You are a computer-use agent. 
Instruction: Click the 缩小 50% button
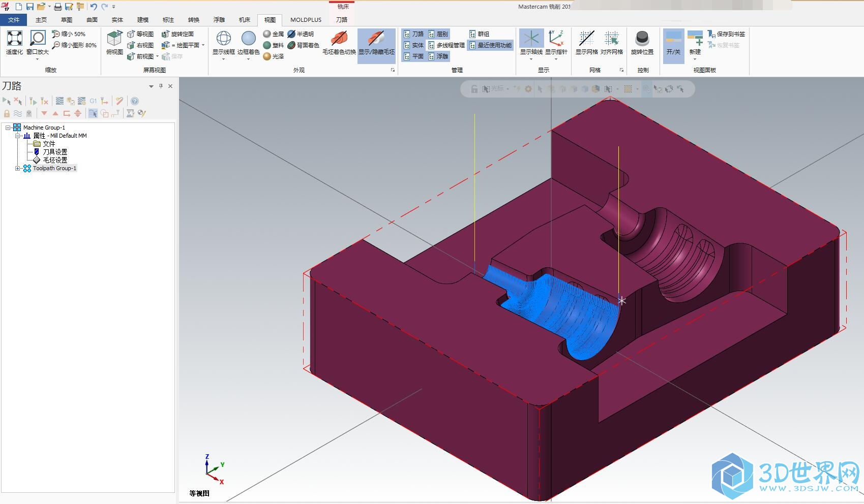[x=69, y=34]
